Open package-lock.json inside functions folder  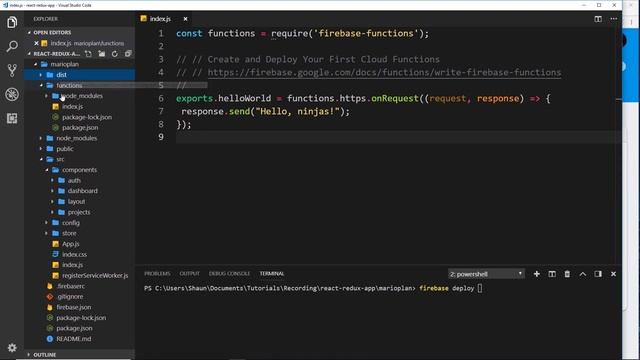click(x=87, y=117)
